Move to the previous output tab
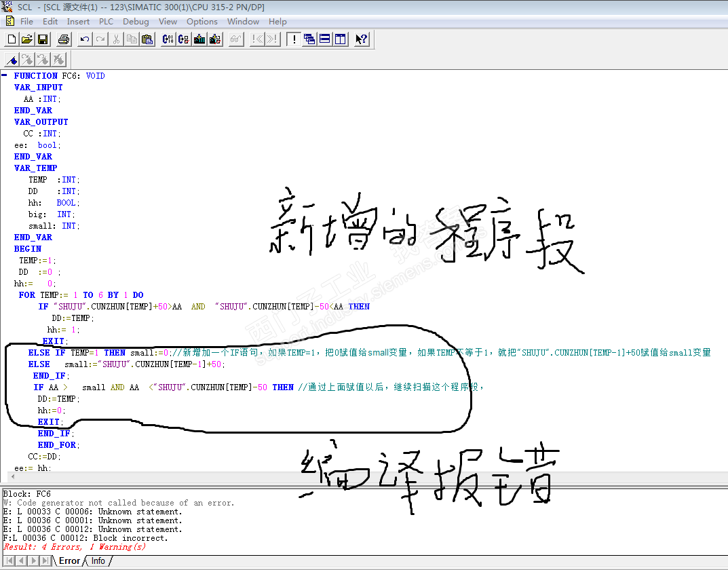 [21, 560]
